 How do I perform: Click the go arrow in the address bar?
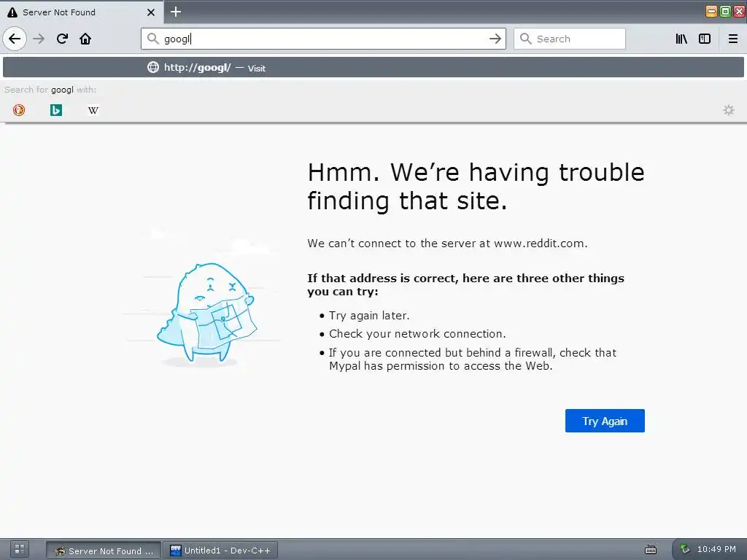(495, 39)
